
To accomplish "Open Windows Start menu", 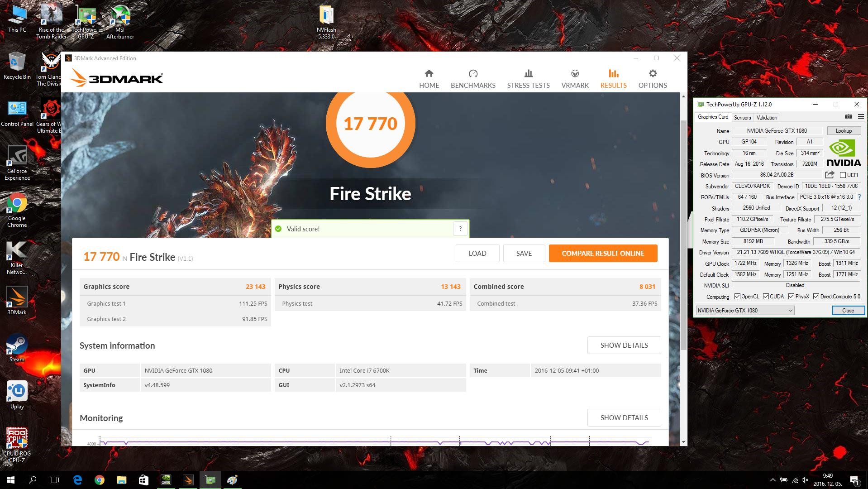I will pos(11,480).
